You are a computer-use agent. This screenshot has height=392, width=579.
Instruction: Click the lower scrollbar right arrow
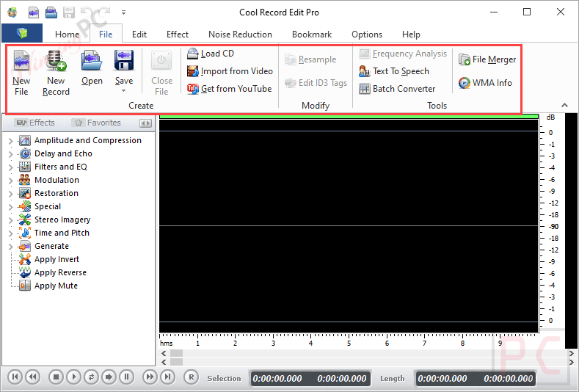(572, 362)
